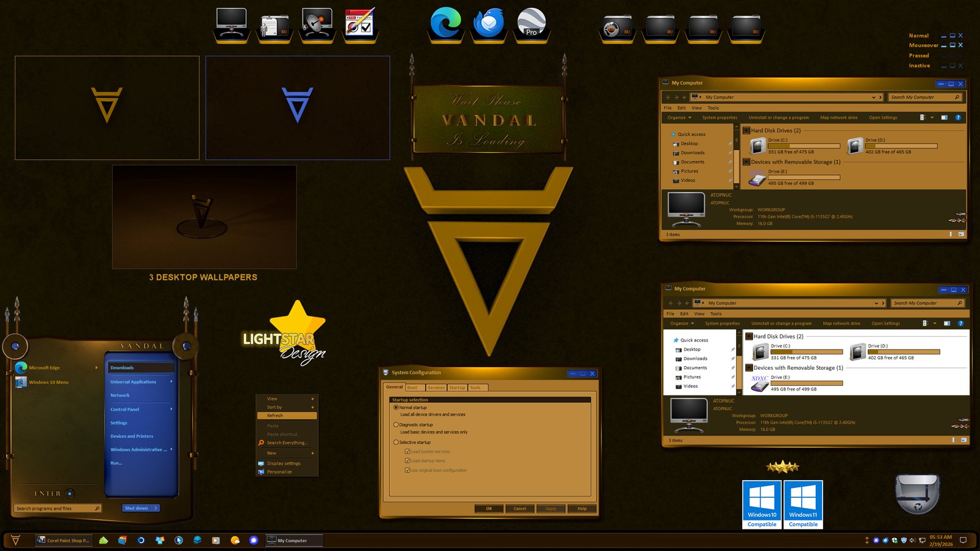Viewport: 980px width, 551px height.
Task: Toggle Use original boot configuration
Action: click(x=407, y=470)
